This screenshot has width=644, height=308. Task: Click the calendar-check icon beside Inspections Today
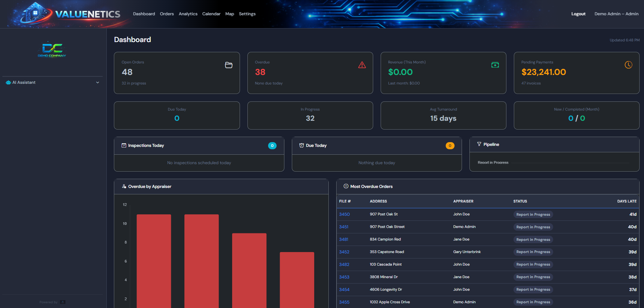coord(123,145)
